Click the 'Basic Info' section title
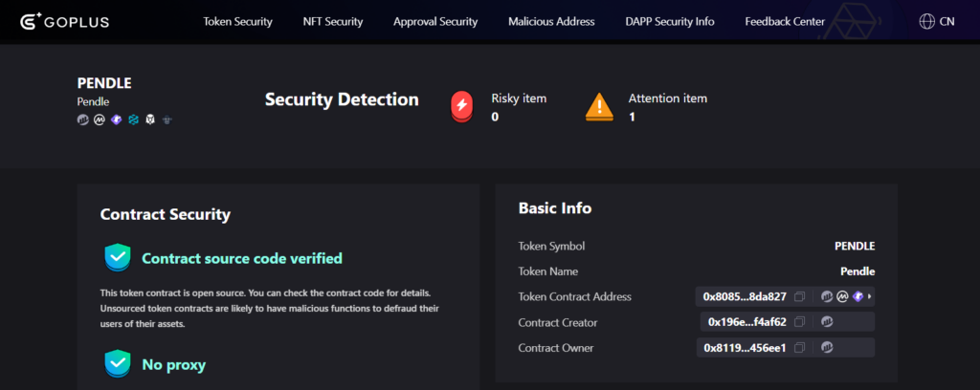The image size is (980, 390). point(555,208)
